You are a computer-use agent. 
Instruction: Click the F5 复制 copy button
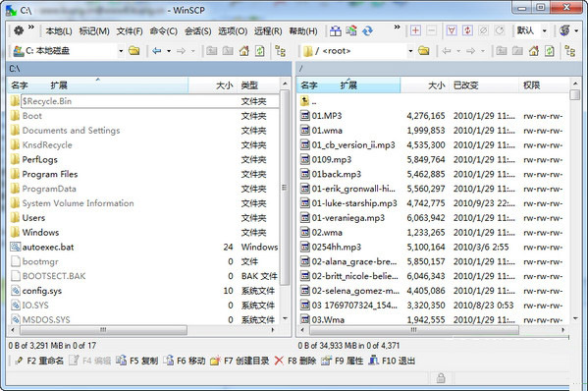[136, 361]
